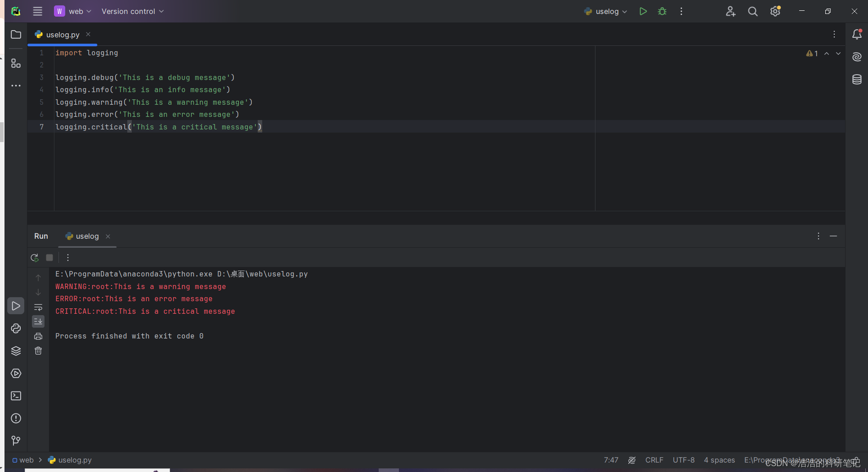Open more run actions menu in title bar

coord(681,11)
